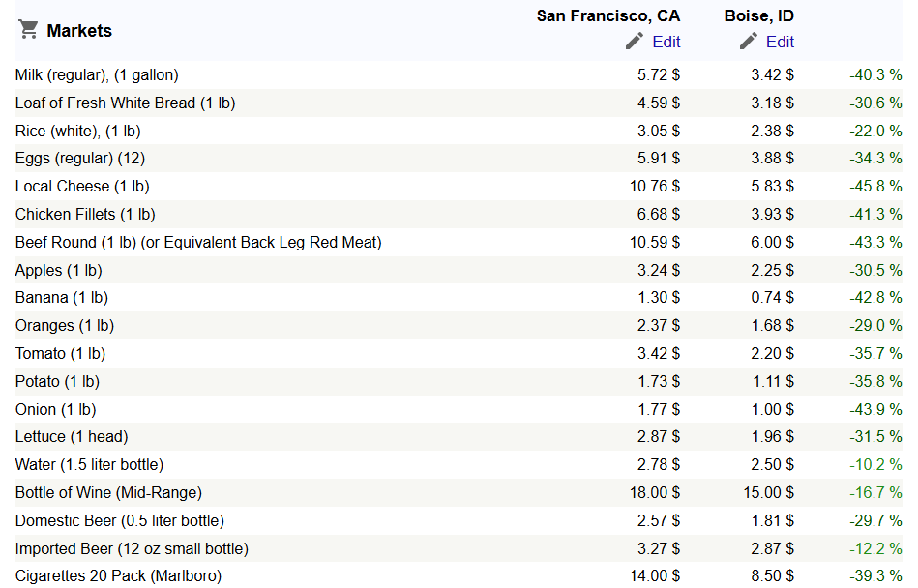Click the -45.8 % difference value
The width and height of the screenshot is (918, 588).
[x=875, y=186]
